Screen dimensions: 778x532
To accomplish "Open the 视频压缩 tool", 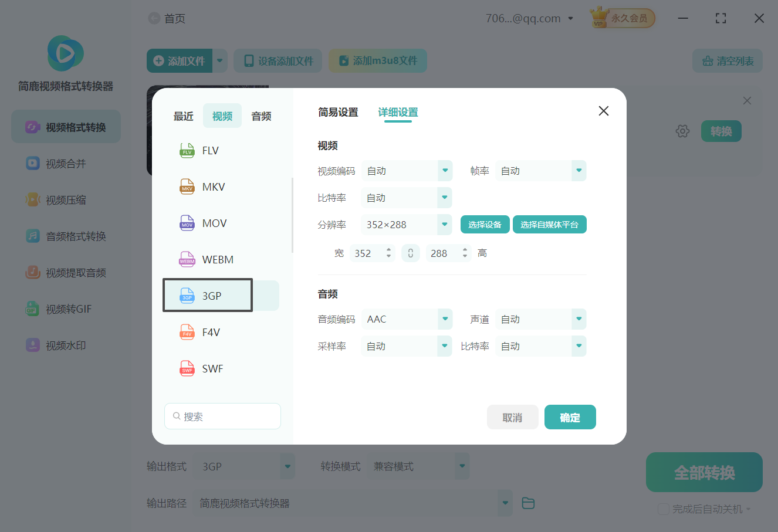I will (x=65, y=199).
